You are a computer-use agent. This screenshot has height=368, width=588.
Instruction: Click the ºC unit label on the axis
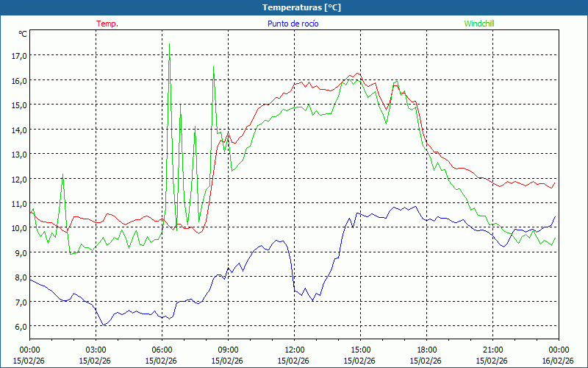(23, 34)
